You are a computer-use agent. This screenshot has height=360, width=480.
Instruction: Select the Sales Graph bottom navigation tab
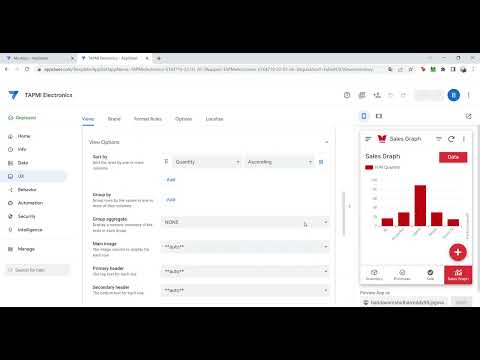[458, 275]
